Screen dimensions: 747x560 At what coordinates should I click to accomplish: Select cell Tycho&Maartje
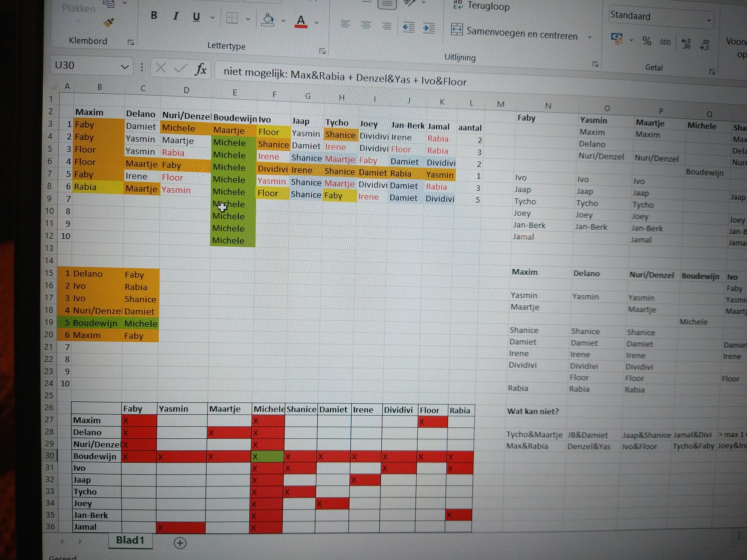click(534, 435)
